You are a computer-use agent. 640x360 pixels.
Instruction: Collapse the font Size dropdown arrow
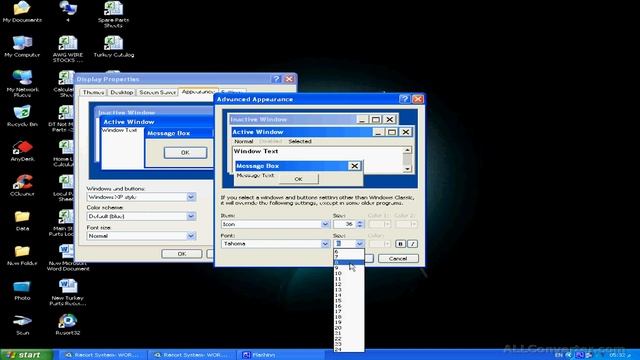point(359,244)
